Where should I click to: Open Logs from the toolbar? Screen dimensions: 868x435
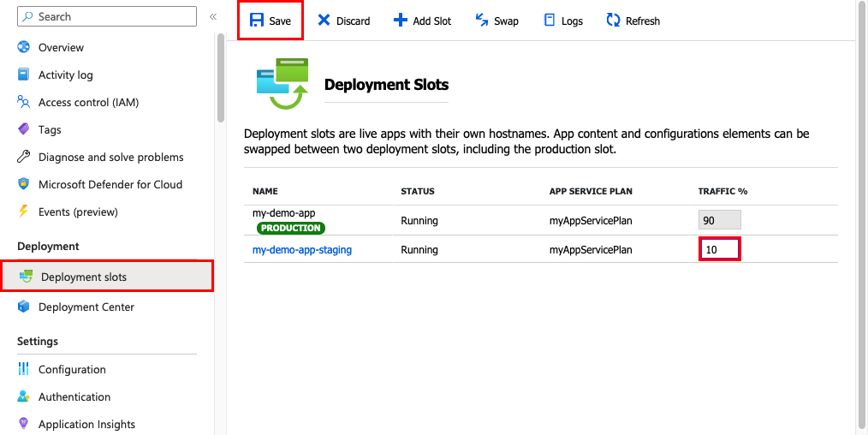563,21
